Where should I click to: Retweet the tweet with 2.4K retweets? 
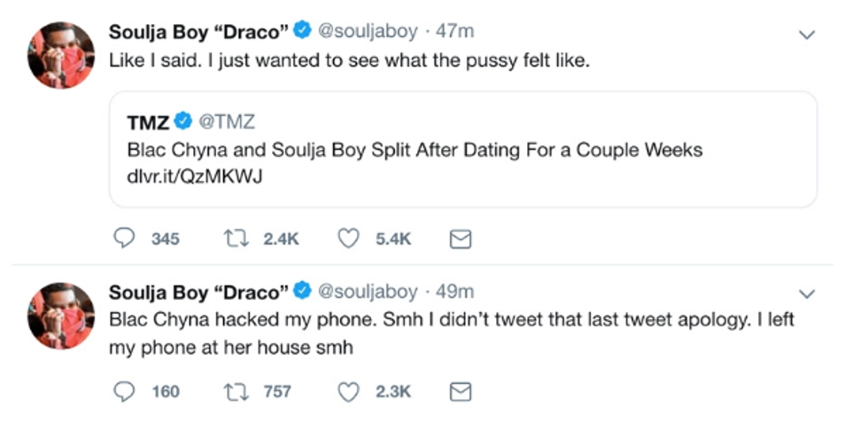(x=237, y=238)
